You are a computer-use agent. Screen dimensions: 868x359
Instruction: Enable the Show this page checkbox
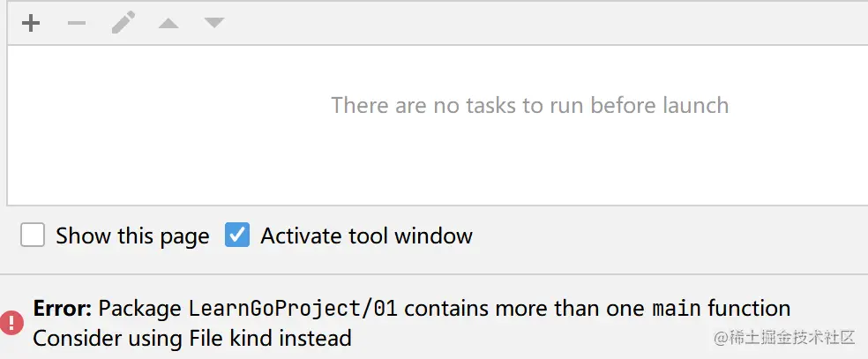tap(33, 236)
